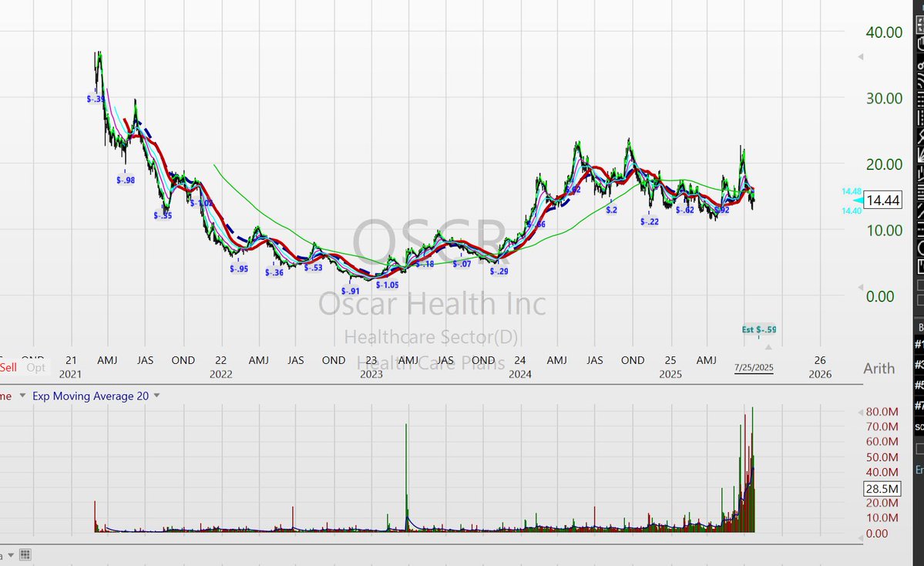Click the 20.00 price axis label
This screenshot has height=566, width=924.
click(884, 164)
